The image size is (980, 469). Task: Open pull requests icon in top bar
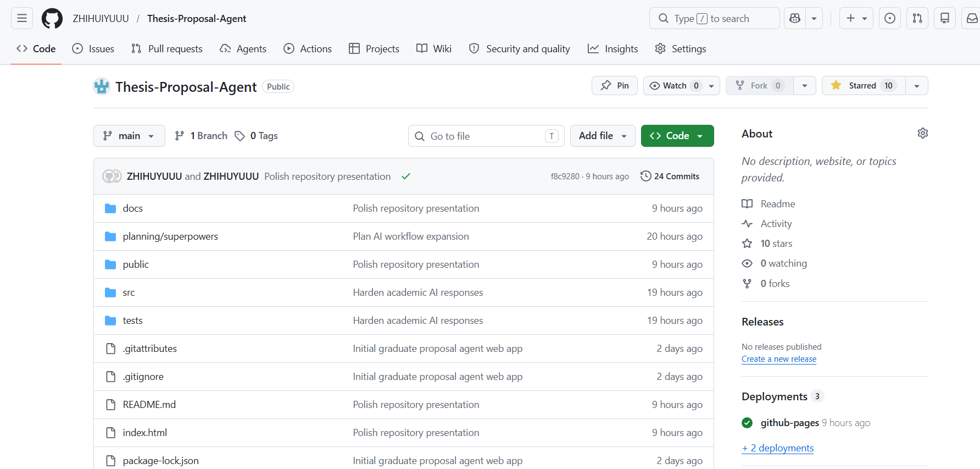(x=917, y=18)
